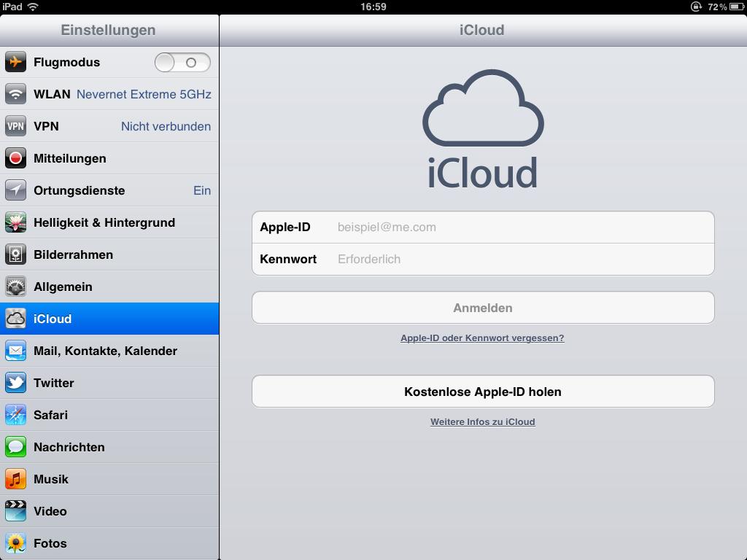Tap Kostenlose Apple-ID holen button

pyautogui.click(x=483, y=392)
